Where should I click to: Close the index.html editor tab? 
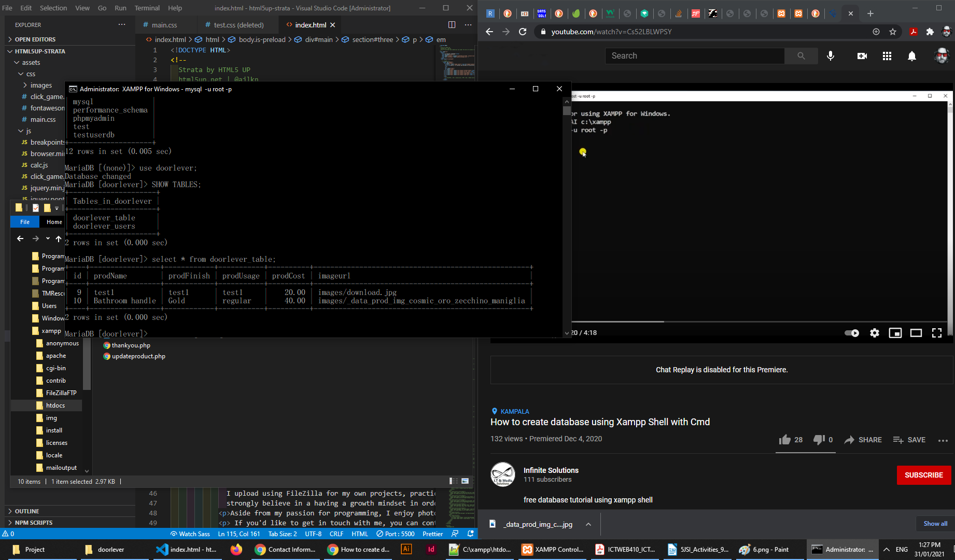click(x=333, y=25)
